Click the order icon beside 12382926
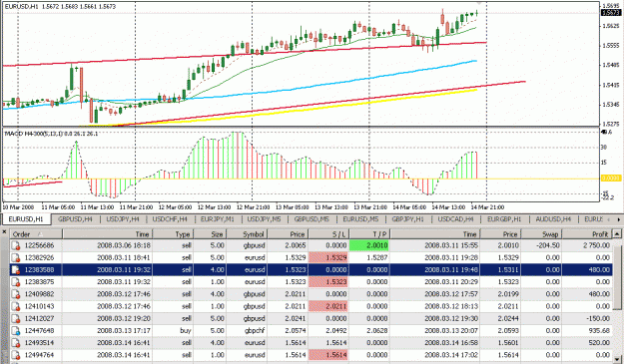 [x=16, y=258]
